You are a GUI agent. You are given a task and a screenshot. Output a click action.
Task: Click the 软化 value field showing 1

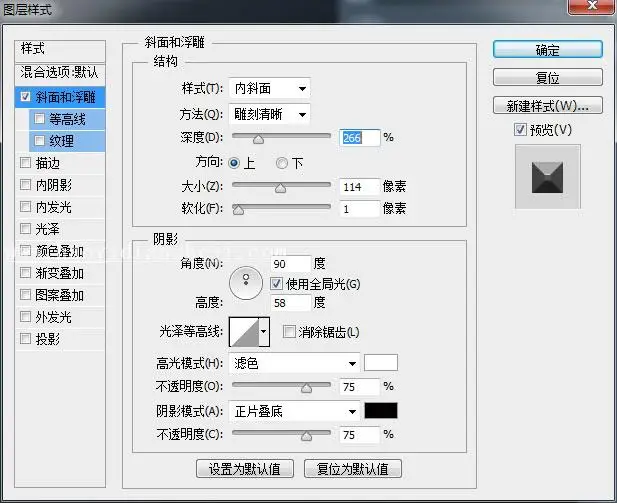[360, 209]
